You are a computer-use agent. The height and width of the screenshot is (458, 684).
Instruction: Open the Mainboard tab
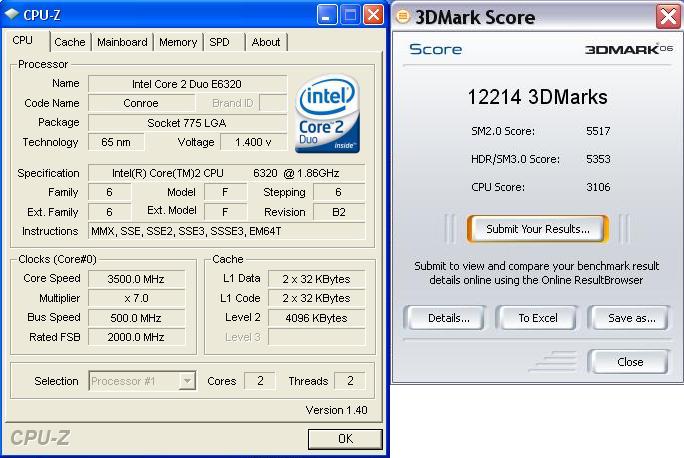[122, 42]
